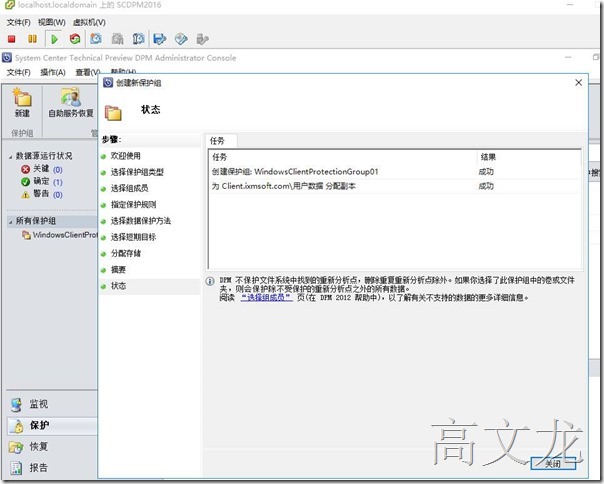Select WindowsClientProt protection group tree item
604x484 pixels.
point(60,235)
